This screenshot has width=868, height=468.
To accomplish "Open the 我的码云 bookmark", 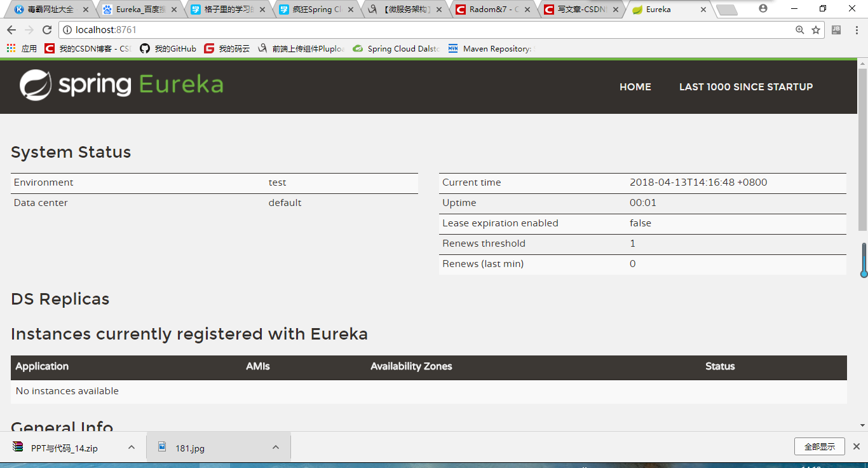I will tap(227, 48).
